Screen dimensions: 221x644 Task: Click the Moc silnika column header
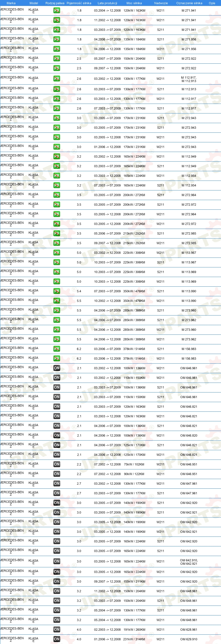pos(134,3)
